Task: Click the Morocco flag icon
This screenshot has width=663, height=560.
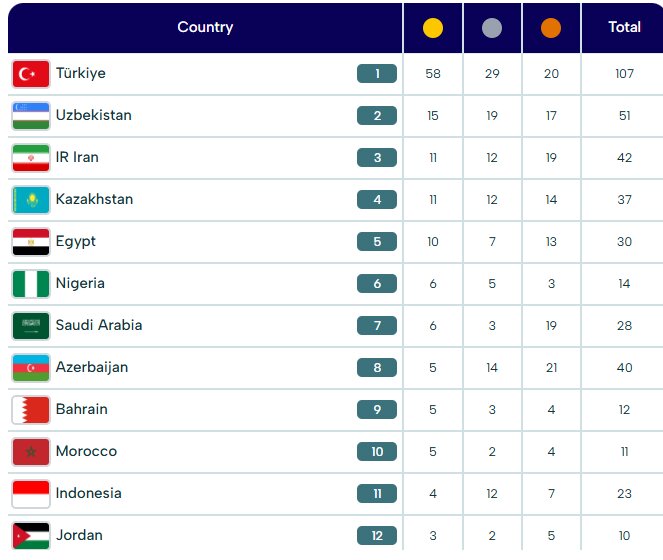Action: click(x=30, y=452)
